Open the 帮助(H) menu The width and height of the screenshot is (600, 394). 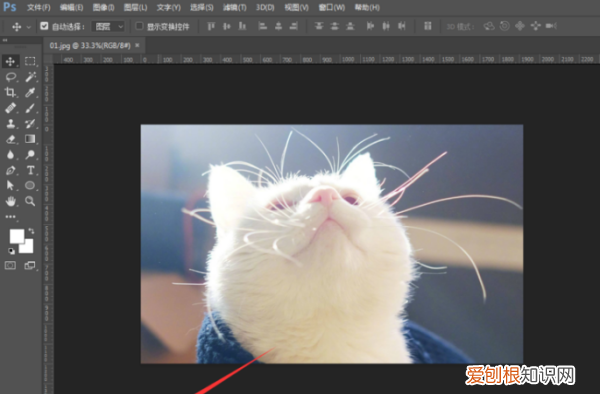(x=367, y=7)
